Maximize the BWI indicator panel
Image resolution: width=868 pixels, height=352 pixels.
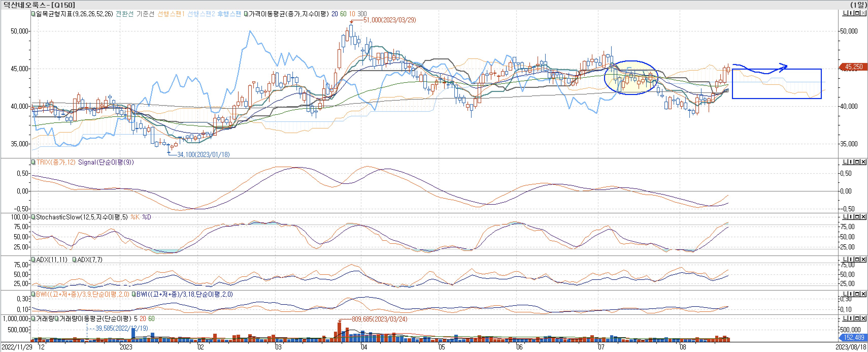pos(857,294)
